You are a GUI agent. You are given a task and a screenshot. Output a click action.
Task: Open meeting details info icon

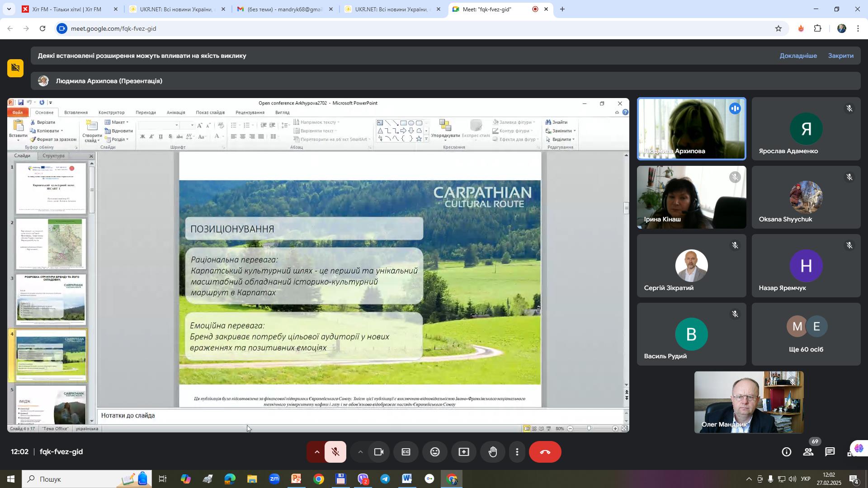(x=787, y=452)
